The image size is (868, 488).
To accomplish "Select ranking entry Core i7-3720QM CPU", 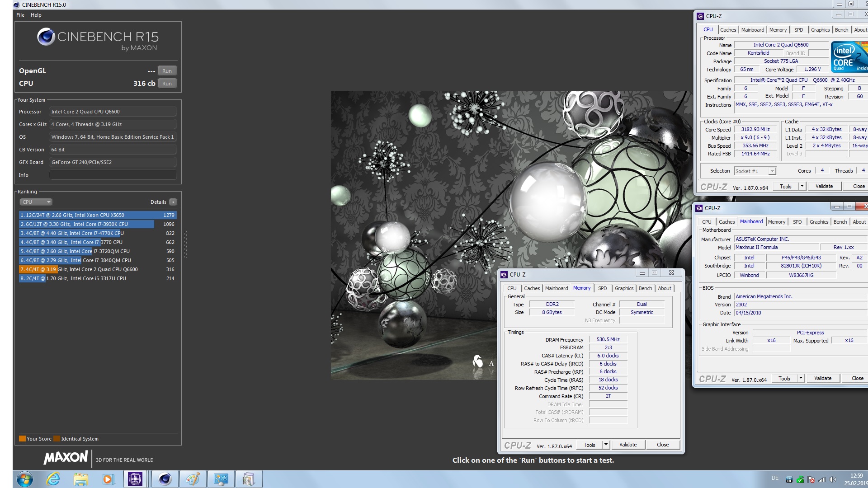I will tap(98, 251).
